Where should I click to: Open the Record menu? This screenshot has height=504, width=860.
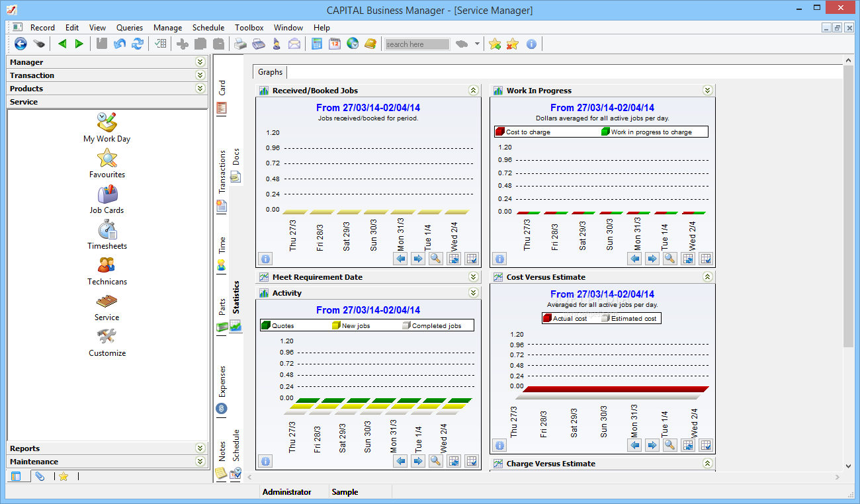pyautogui.click(x=42, y=28)
